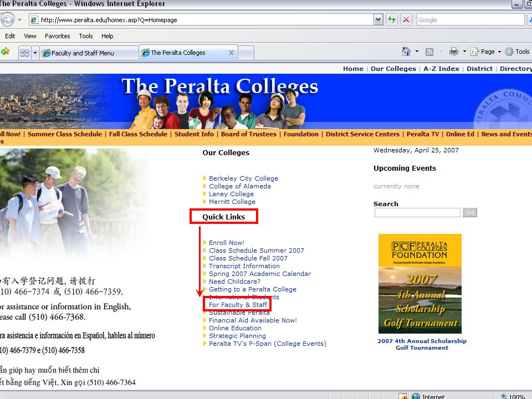Open Summer Class Schedule in orange bar
This screenshot has width=532, height=399.
pyautogui.click(x=65, y=134)
